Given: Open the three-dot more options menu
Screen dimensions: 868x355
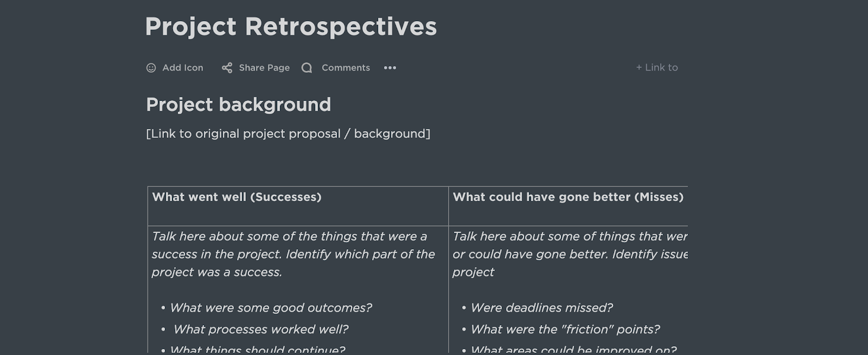Looking at the screenshot, I should coord(390,68).
